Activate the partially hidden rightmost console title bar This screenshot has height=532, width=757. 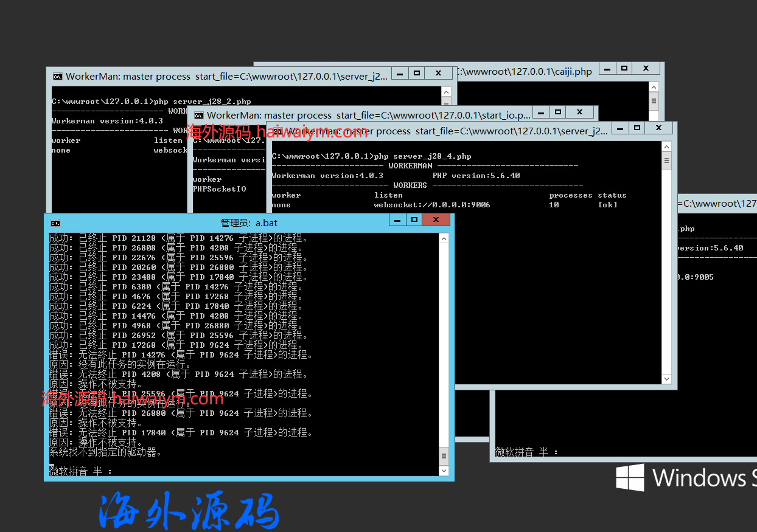click(718, 203)
